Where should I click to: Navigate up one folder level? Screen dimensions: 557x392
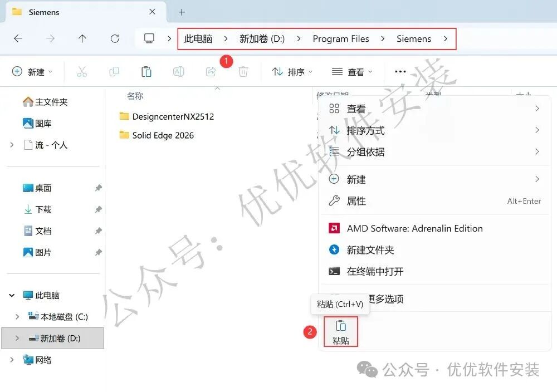pyautogui.click(x=82, y=38)
